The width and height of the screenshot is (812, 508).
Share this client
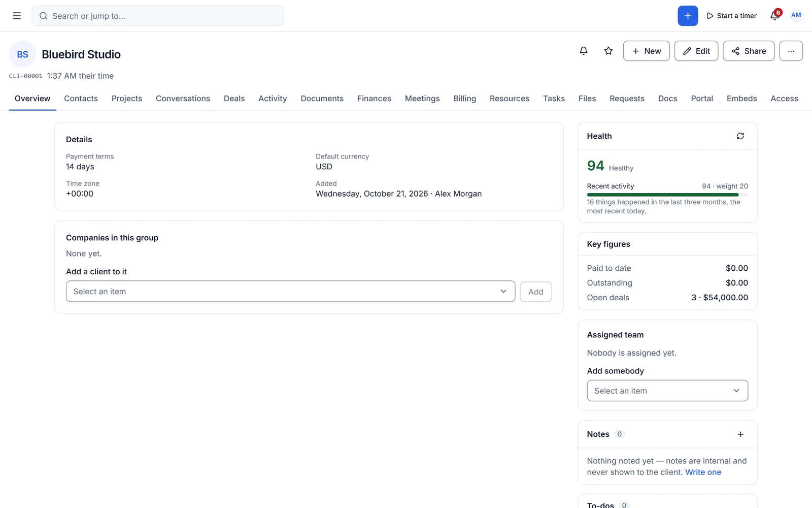(x=749, y=51)
